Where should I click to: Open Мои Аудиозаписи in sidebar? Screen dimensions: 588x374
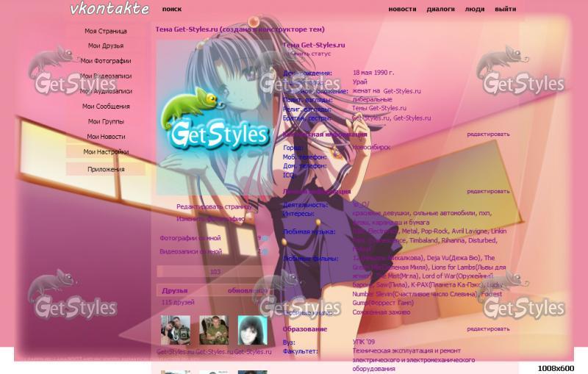106,91
